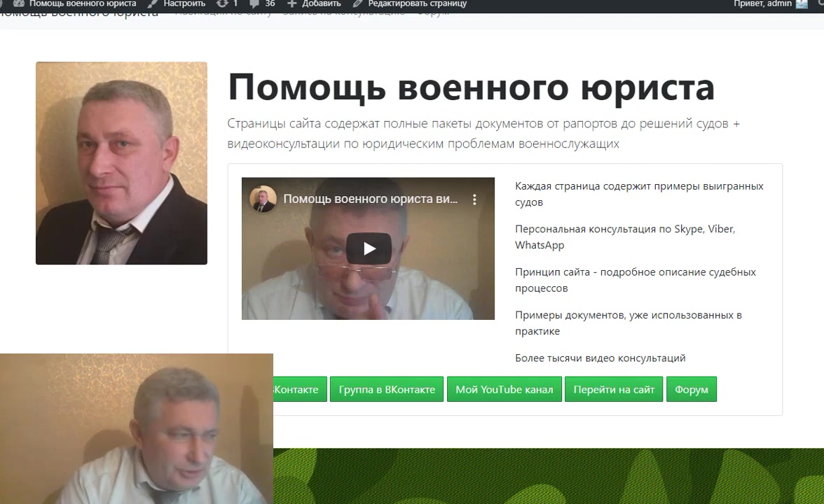Open the video title Помощь военного юриста ви...
This screenshot has height=504, width=824.
tap(371, 199)
